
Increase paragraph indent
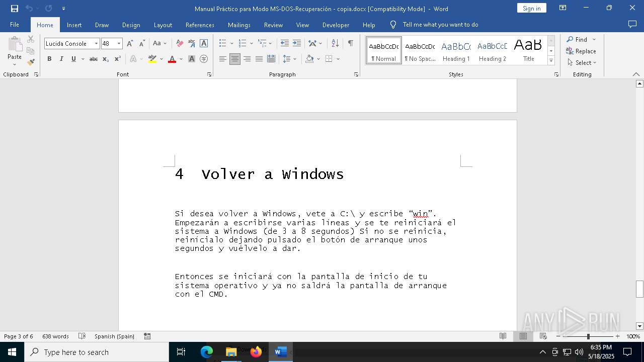tap(297, 44)
